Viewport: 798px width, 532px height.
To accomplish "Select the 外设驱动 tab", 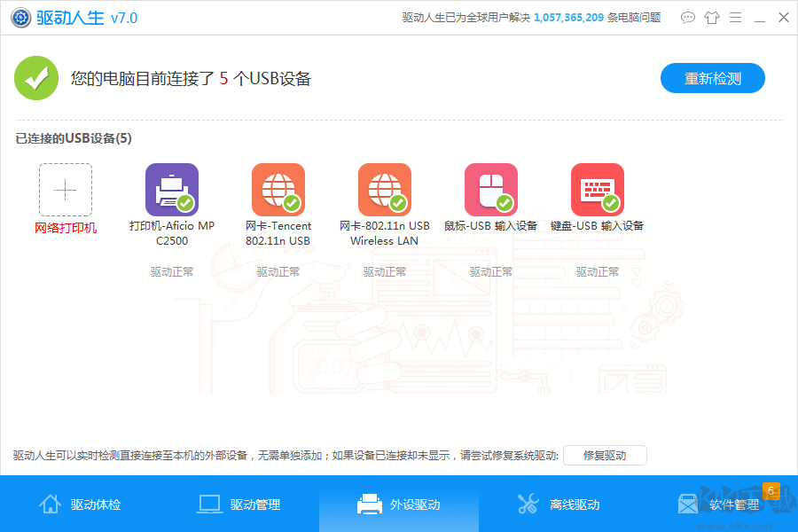I will [399, 504].
